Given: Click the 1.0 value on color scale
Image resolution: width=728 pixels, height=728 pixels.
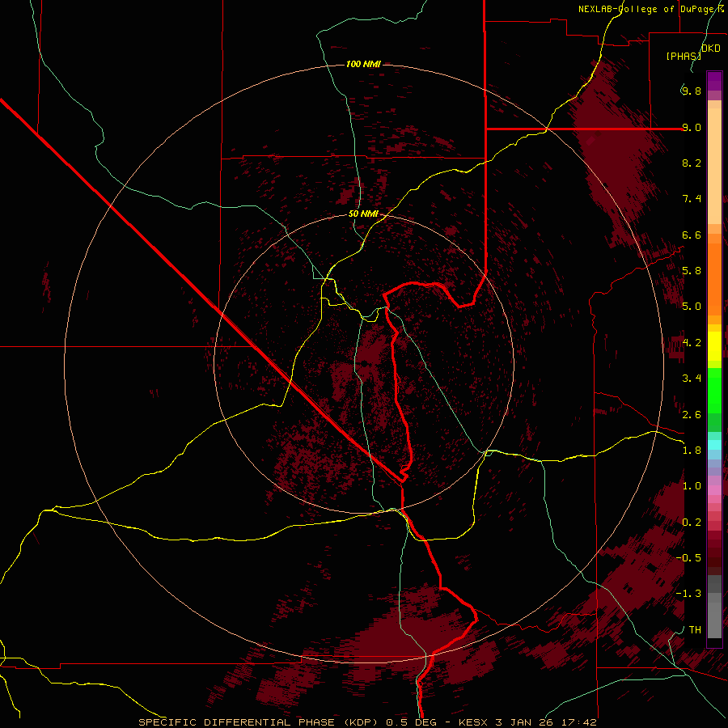Looking at the screenshot, I should [692, 486].
